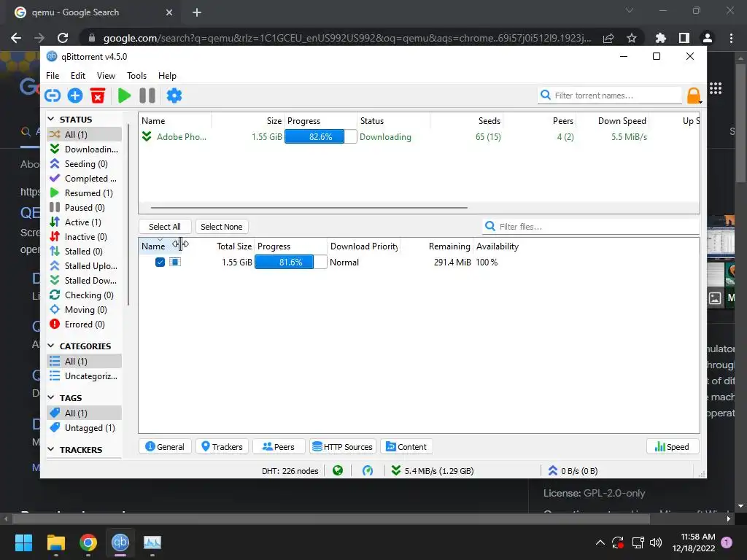Open File Explorer from taskbar
Viewport: 747px width, 560px height.
56,542
